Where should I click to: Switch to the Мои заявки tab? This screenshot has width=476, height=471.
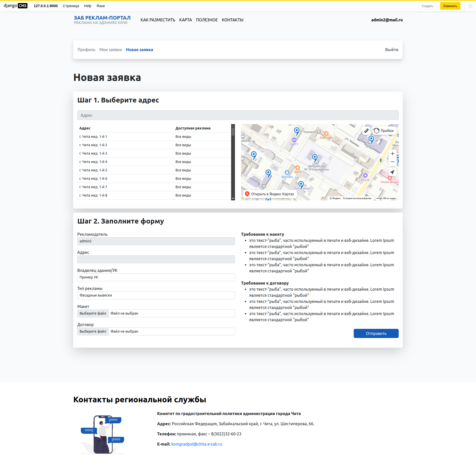111,50
